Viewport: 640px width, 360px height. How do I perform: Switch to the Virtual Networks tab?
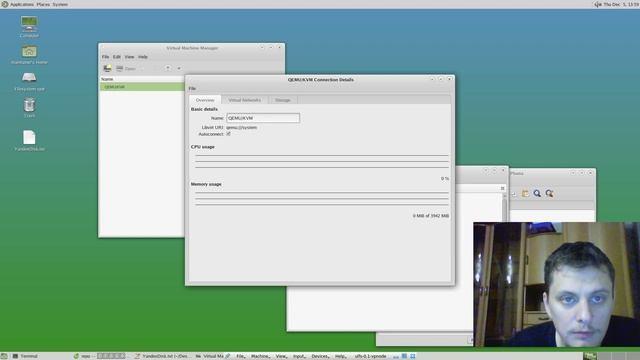[x=244, y=100]
